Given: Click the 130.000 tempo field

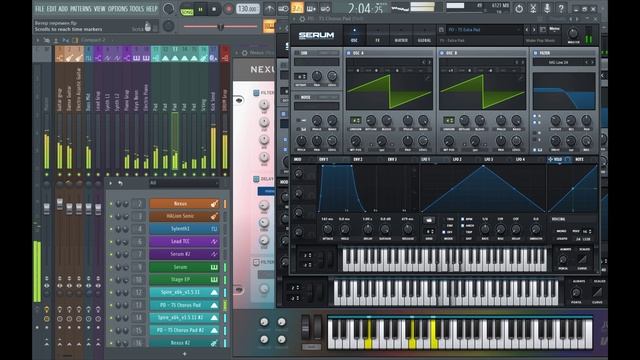Looking at the screenshot, I should (x=247, y=9).
